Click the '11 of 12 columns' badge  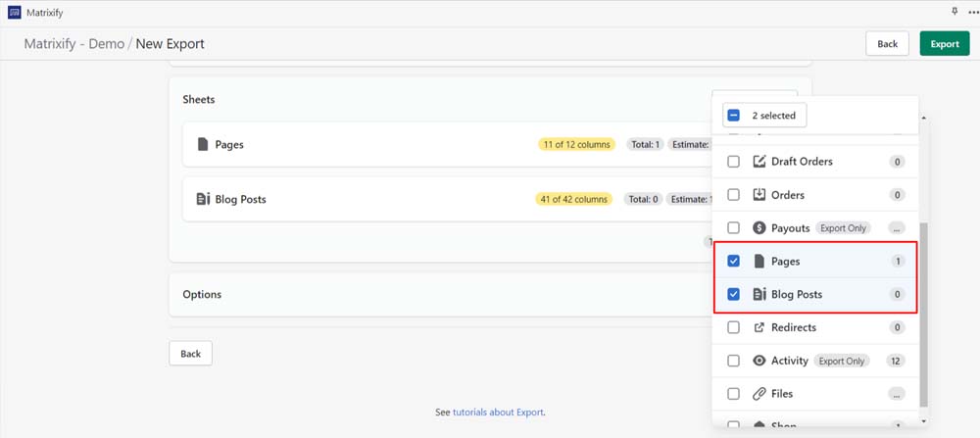(x=576, y=145)
